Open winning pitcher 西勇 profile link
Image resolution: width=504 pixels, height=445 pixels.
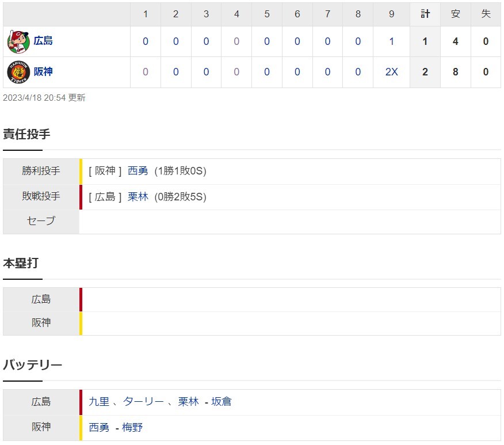138,171
